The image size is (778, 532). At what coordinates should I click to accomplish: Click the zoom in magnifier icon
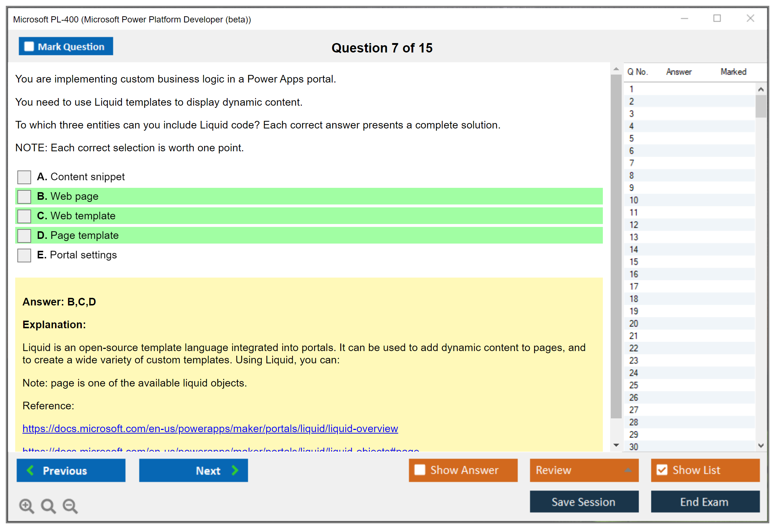26,506
